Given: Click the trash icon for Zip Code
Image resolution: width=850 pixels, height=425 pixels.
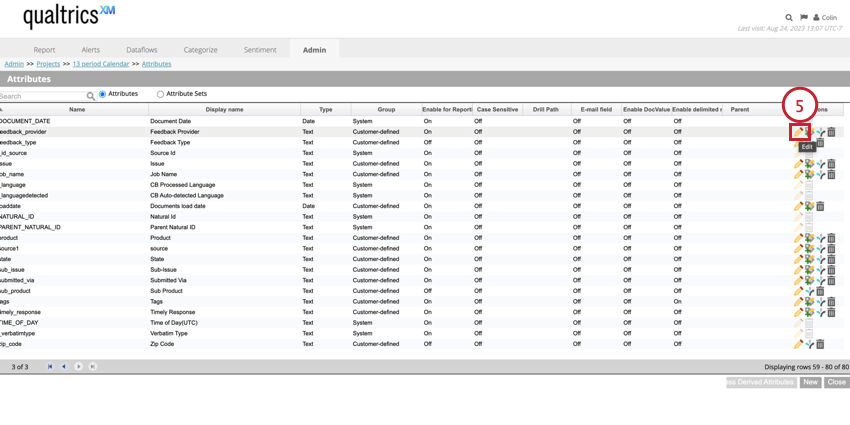Looking at the screenshot, I should tap(820, 344).
